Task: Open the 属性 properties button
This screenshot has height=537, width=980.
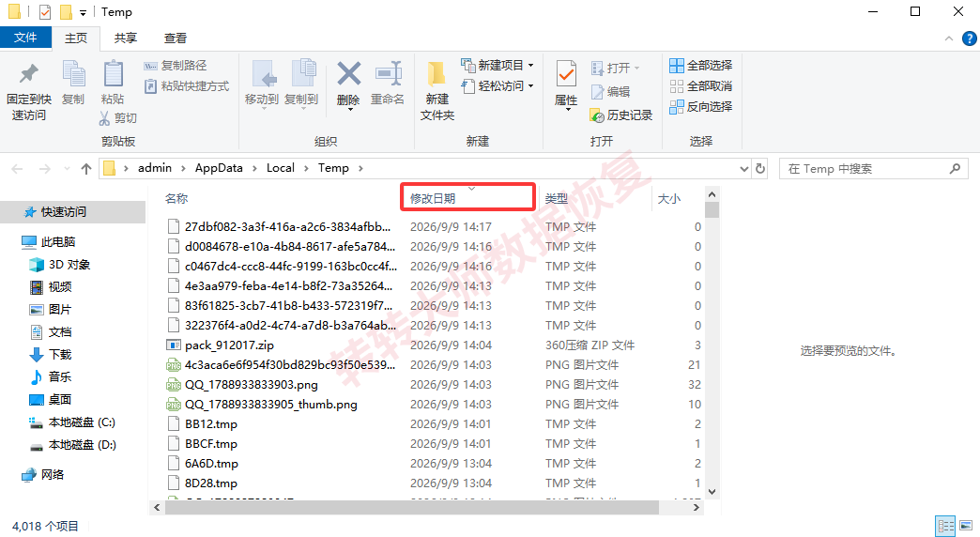Action: point(566,85)
